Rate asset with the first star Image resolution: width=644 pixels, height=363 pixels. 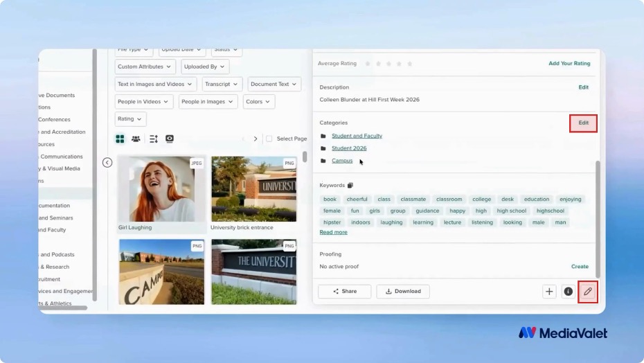coord(368,64)
